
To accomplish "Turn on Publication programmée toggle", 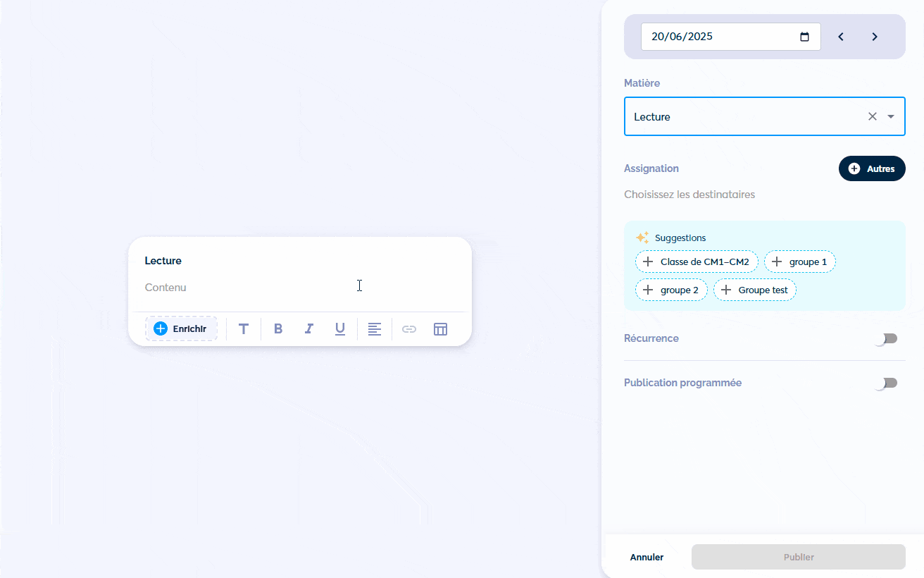I will point(886,383).
